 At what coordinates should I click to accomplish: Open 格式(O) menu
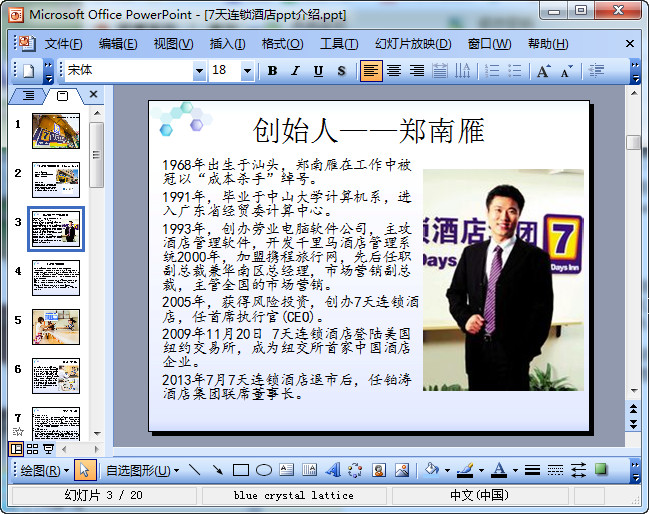[x=282, y=43]
